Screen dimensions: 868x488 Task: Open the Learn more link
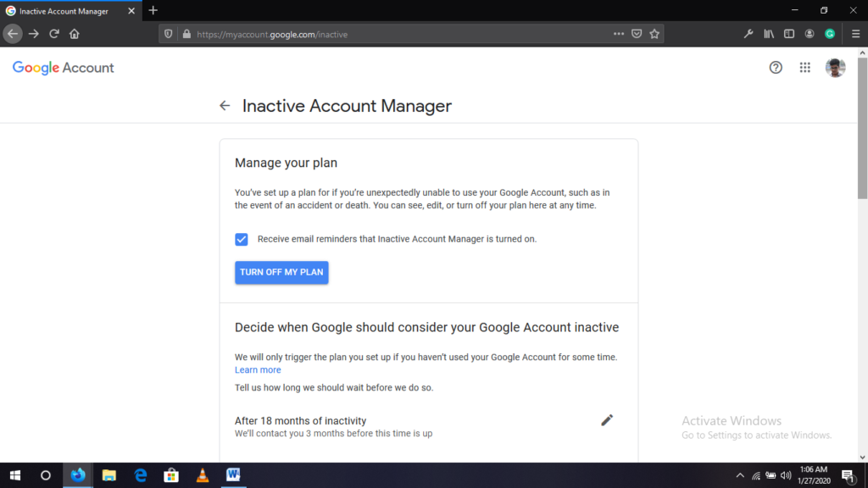click(x=258, y=369)
